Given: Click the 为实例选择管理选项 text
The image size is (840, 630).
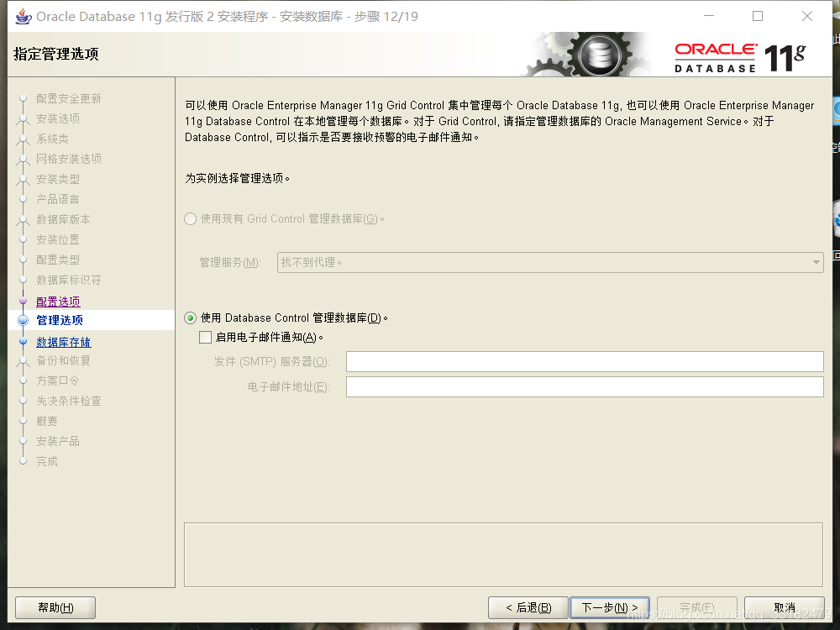Looking at the screenshot, I should [x=238, y=178].
